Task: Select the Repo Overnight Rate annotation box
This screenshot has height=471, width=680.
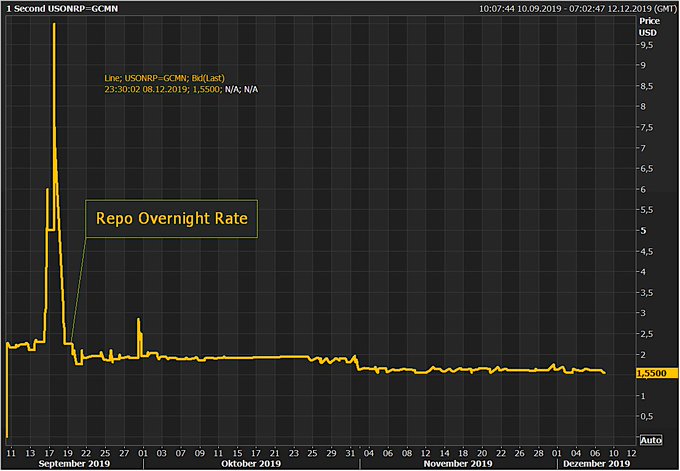Action: pos(171,217)
